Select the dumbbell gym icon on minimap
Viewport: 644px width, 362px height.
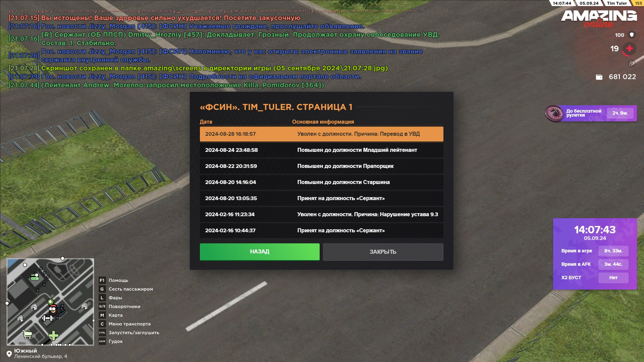(x=47, y=318)
